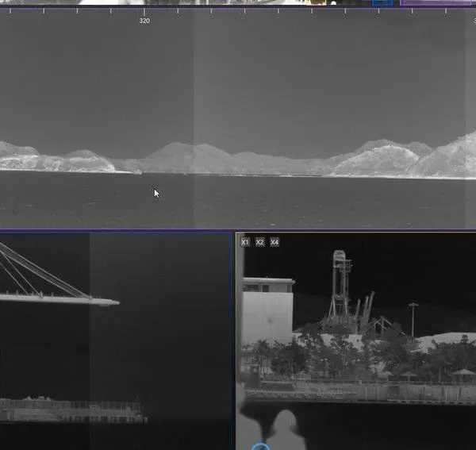This screenshot has height=450, width=476.
Task: Select the tower thermal zoom view
Action: click(356, 341)
